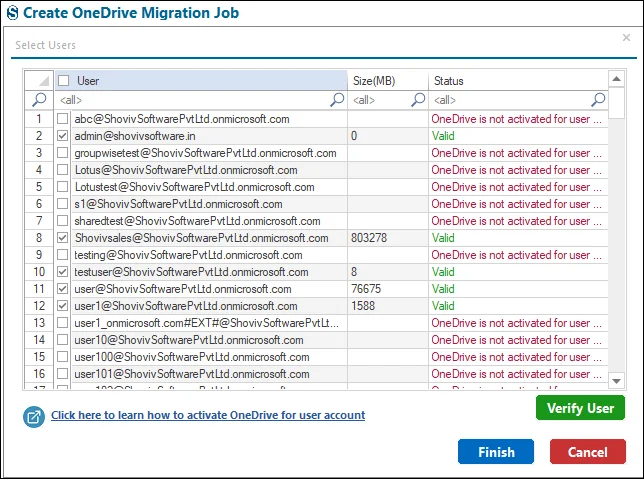This screenshot has height=479, width=644.
Task: Check the sharedtest user checkbox
Action: tap(62, 221)
